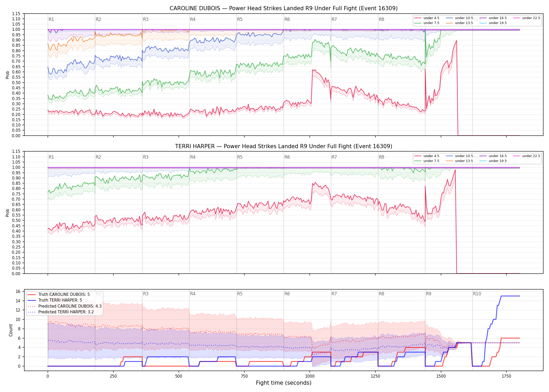Click the R10 marker in the Count chart
Screen dimensions: 549x392
coord(477,294)
